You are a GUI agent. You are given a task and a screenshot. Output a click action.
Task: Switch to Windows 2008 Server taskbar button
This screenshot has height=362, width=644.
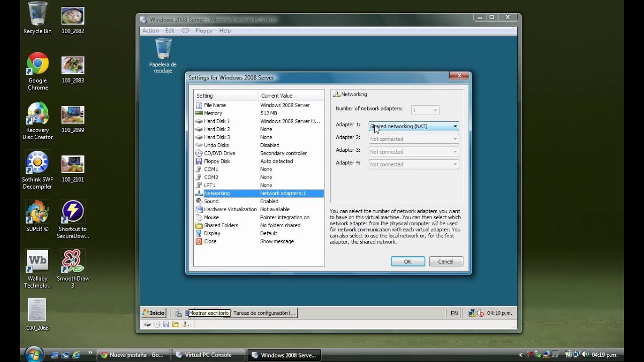click(284, 355)
